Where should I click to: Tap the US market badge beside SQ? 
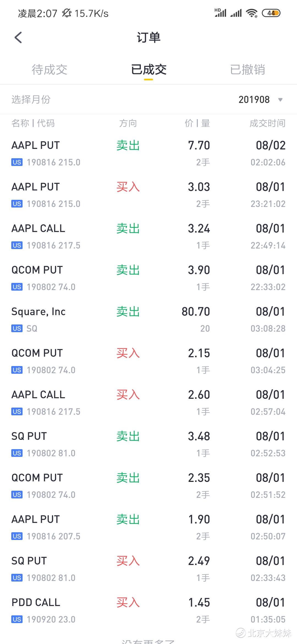click(x=17, y=328)
